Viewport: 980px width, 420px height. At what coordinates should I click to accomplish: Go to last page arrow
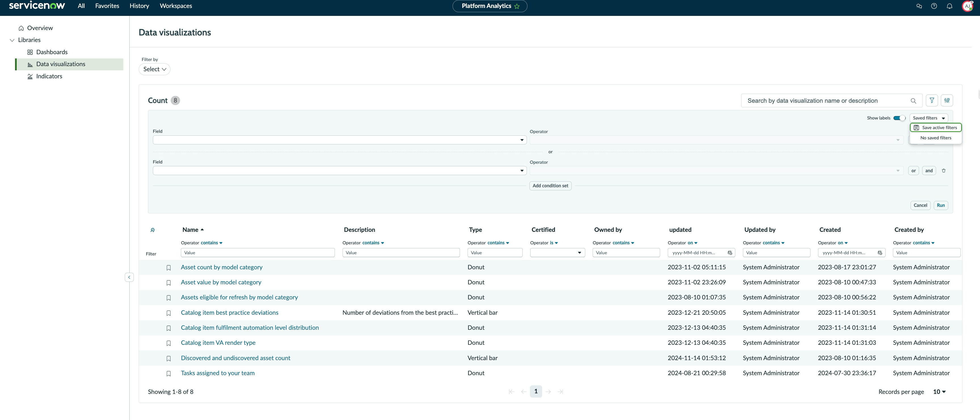(x=560, y=391)
